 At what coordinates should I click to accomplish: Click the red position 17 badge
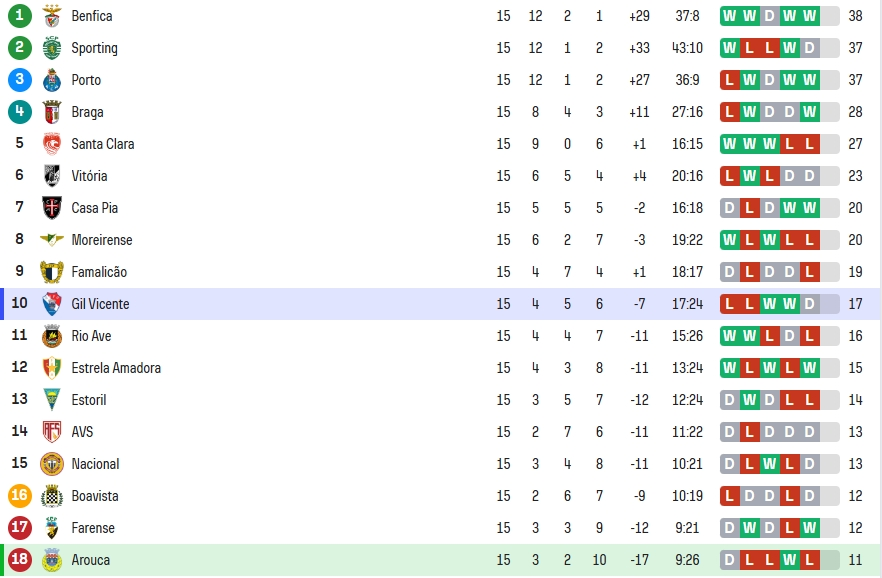coord(20,528)
